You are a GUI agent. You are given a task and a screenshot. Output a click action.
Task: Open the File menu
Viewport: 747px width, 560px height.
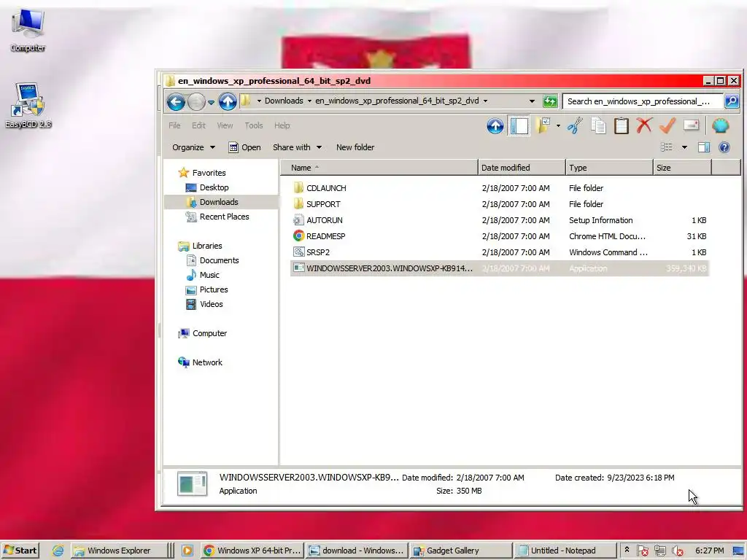click(174, 125)
